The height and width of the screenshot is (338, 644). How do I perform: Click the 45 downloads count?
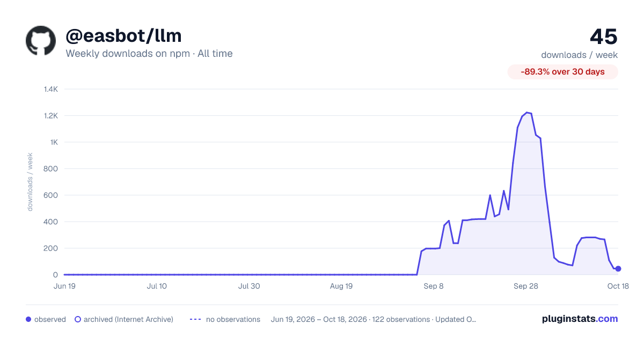[x=604, y=37]
